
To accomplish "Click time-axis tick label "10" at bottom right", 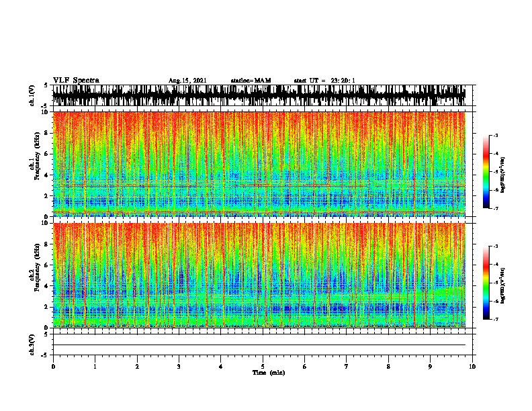I will (x=472, y=367).
